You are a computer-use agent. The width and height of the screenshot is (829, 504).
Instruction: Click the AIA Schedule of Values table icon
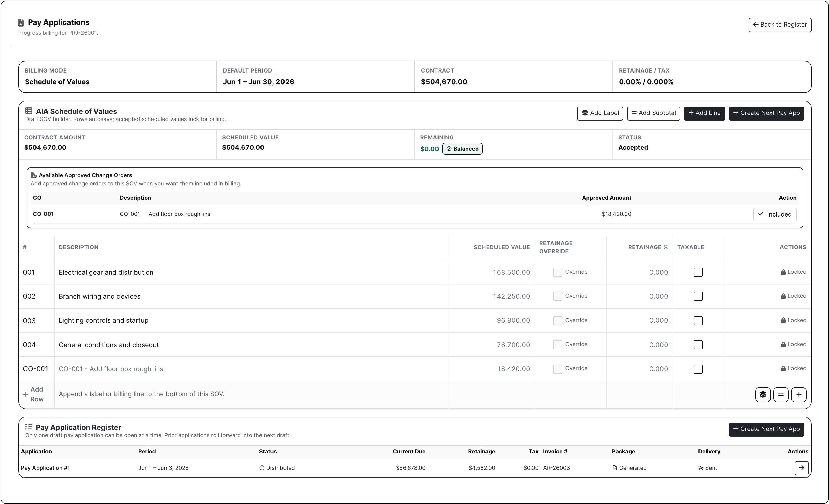click(29, 111)
